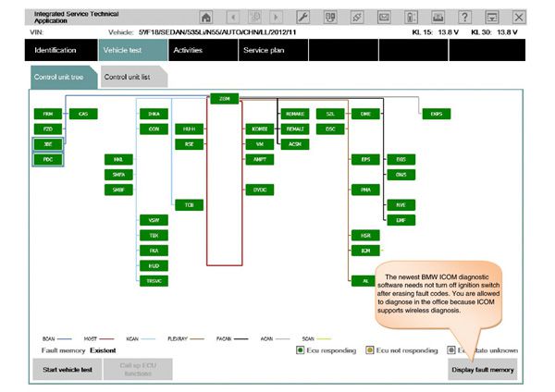Image resolution: width=555 pixels, height=392 pixels.
Task: Click the yellow Ecu not responding swatch
Action: pyautogui.click(x=370, y=350)
